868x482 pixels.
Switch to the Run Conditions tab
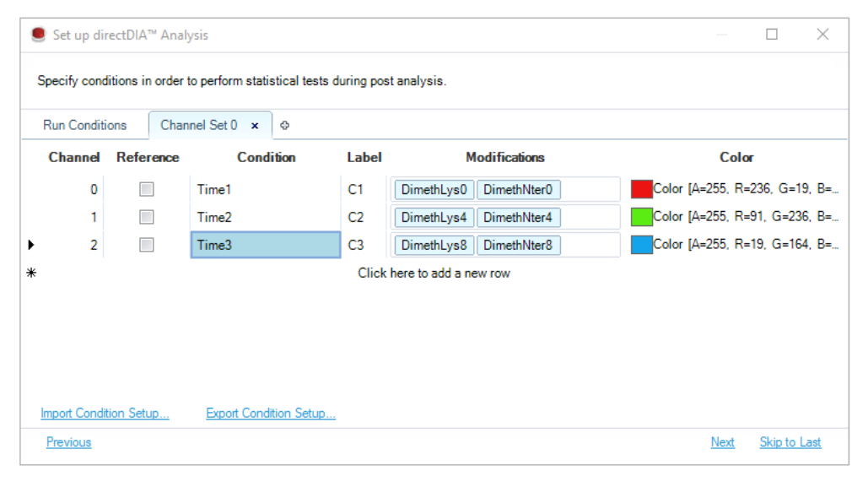pos(84,125)
